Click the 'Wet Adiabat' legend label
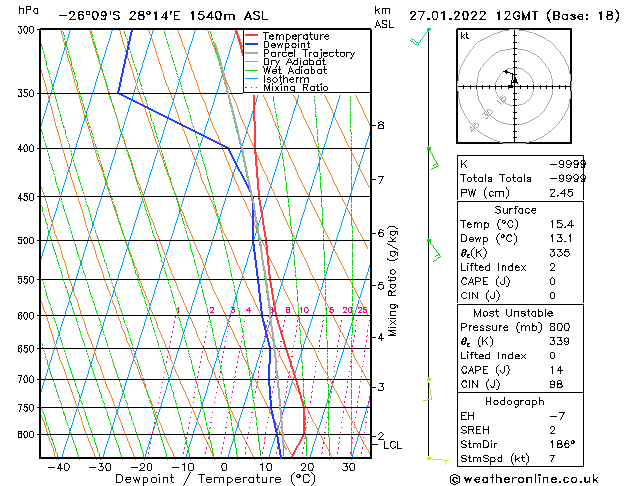This screenshot has width=629, height=486. click(295, 70)
